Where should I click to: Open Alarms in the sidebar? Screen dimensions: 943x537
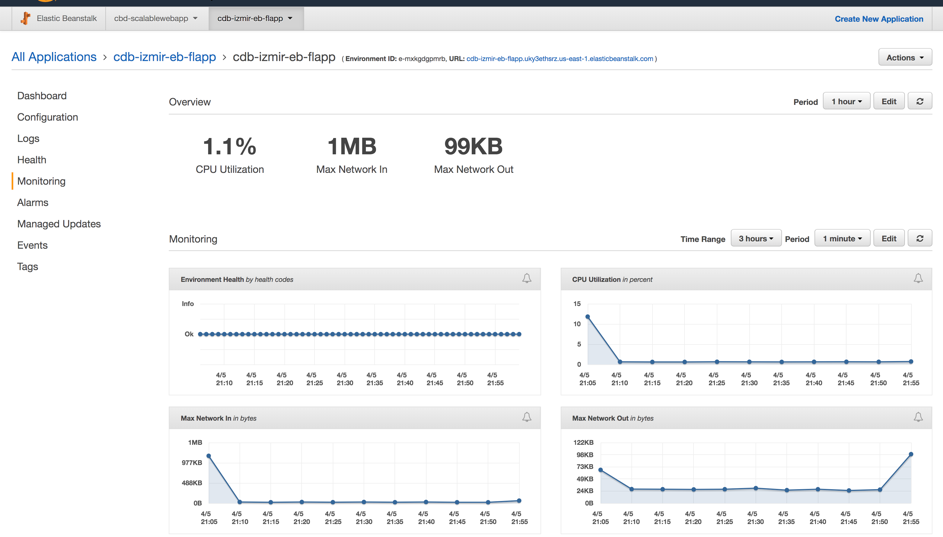[32, 203]
